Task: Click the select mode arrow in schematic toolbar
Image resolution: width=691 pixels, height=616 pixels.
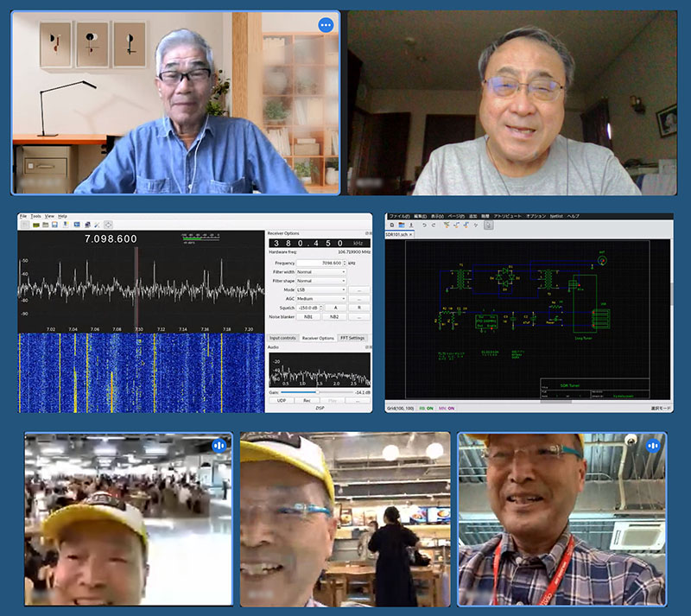Action: point(488,225)
